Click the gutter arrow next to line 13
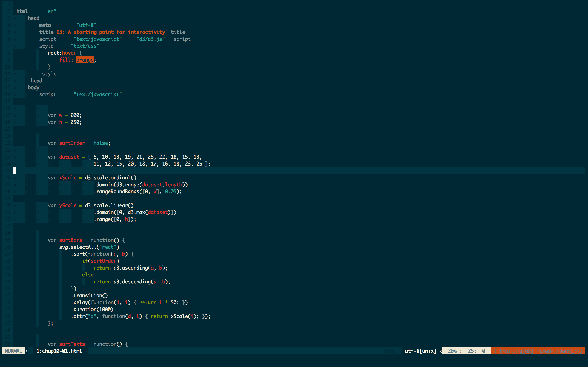 (x=15, y=88)
